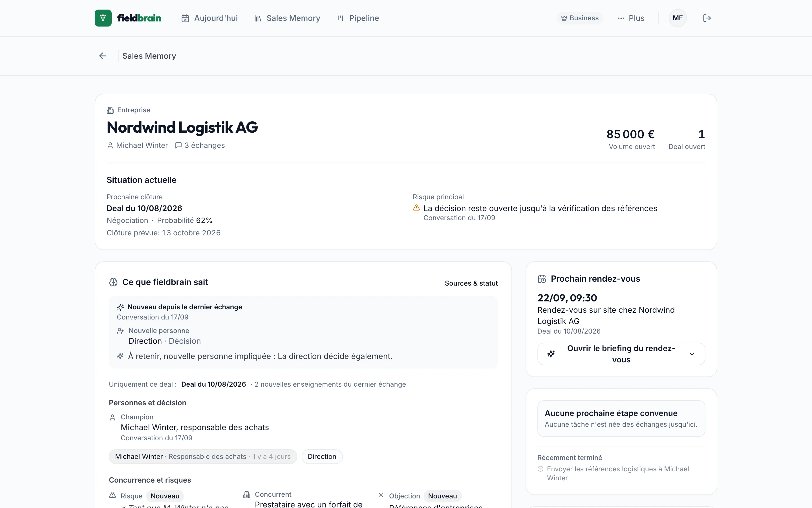Click the sparkle icon on the briefing button
Screen dimensions: 812x508
[x=551, y=354]
